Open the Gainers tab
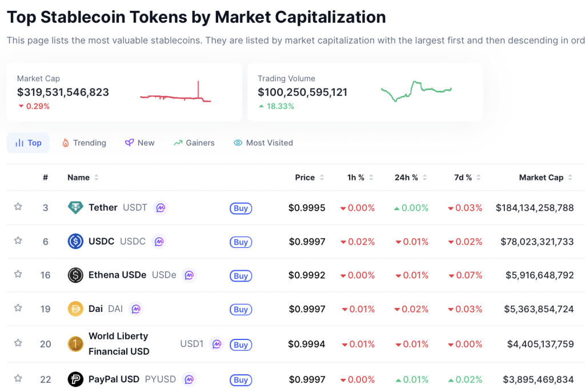The width and height of the screenshot is (585, 392). (x=194, y=142)
